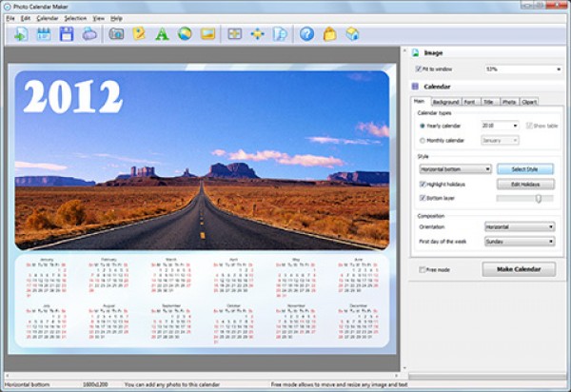Switch to the Clipart tab

[x=529, y=102]
